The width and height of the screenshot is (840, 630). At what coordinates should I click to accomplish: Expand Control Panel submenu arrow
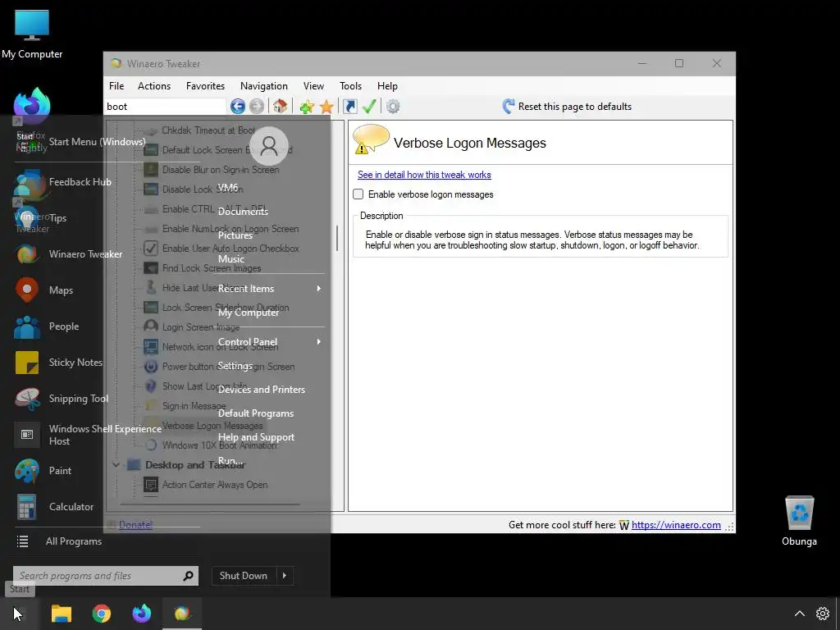(x=319, y=342)
